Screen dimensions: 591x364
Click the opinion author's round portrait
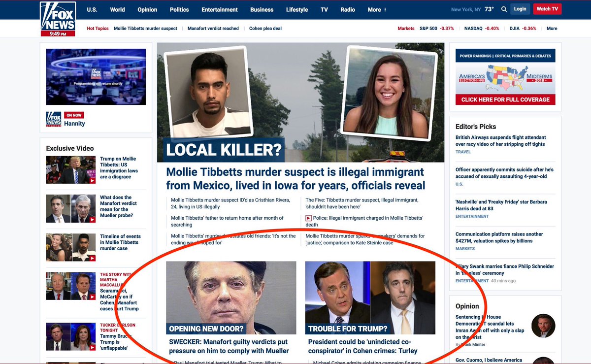543,326
